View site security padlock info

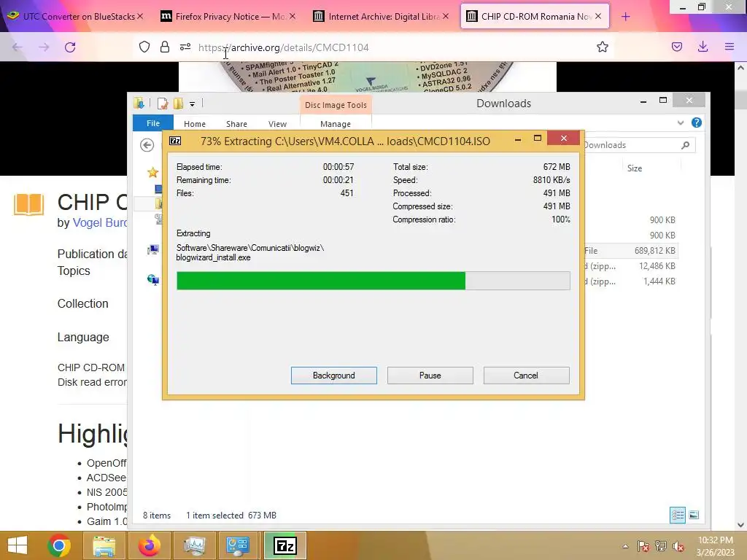pyautogui.click(x=165, y=47)
